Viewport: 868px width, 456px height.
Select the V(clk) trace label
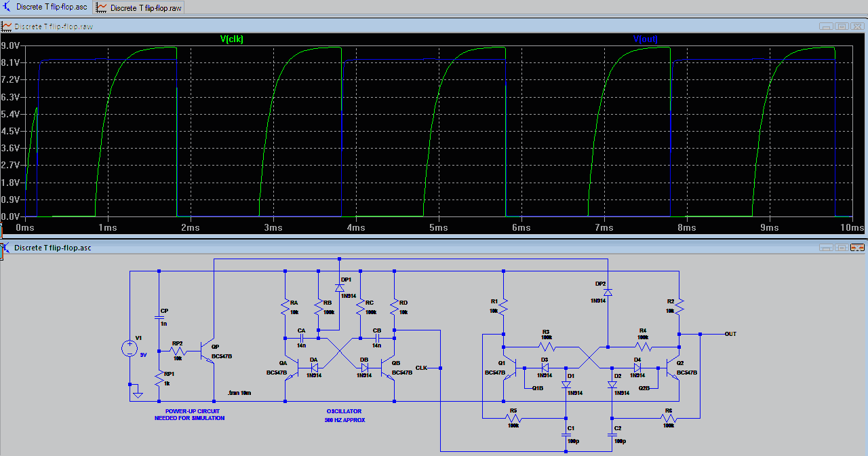232,39
